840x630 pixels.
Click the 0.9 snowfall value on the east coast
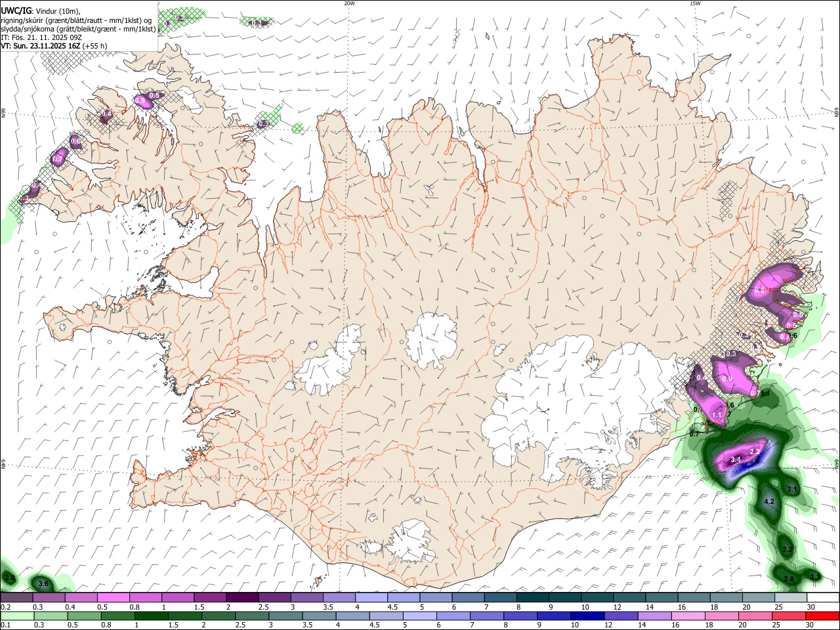727,379
